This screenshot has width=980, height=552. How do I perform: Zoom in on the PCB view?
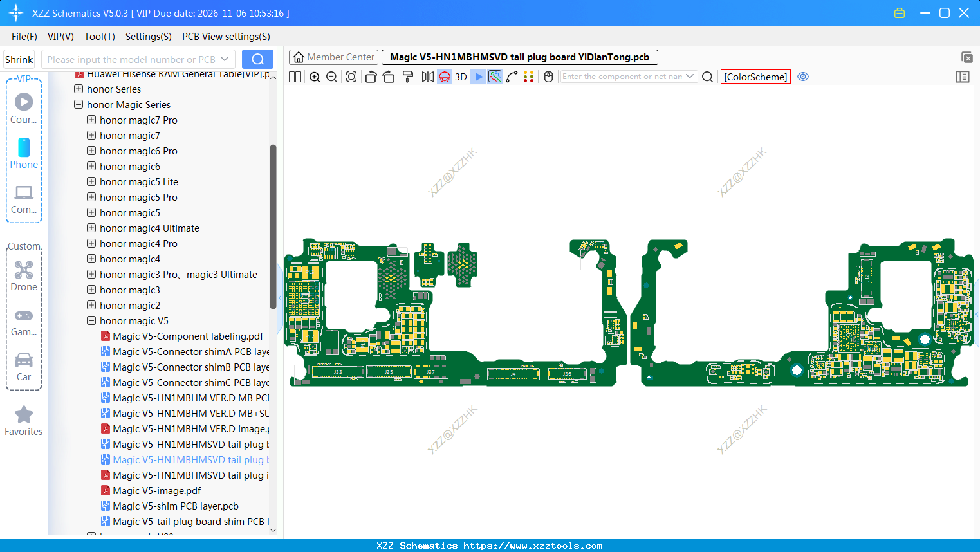[315, 77]
